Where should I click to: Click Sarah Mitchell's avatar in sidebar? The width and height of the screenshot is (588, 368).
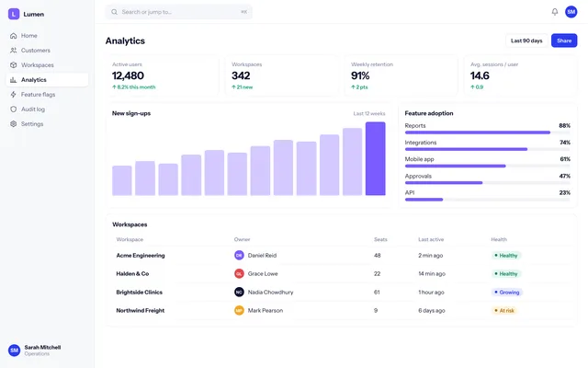pyautogui.click(x=15, y=351)
